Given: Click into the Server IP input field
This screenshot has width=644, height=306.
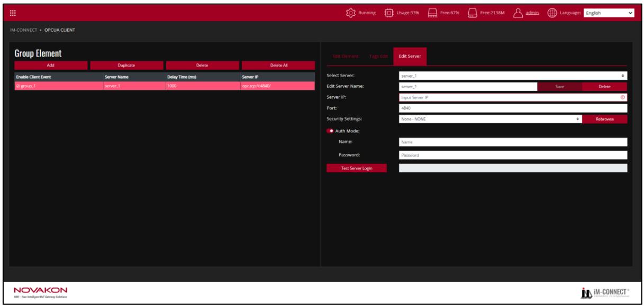Looking at the screenshot, I should tap(513, 97).
